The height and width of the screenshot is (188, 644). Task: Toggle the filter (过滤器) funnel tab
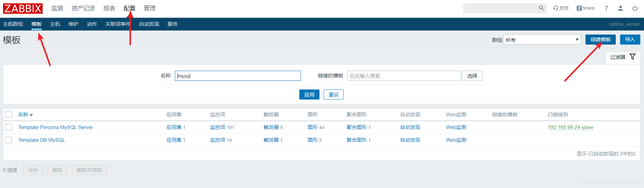click(623, 57)
